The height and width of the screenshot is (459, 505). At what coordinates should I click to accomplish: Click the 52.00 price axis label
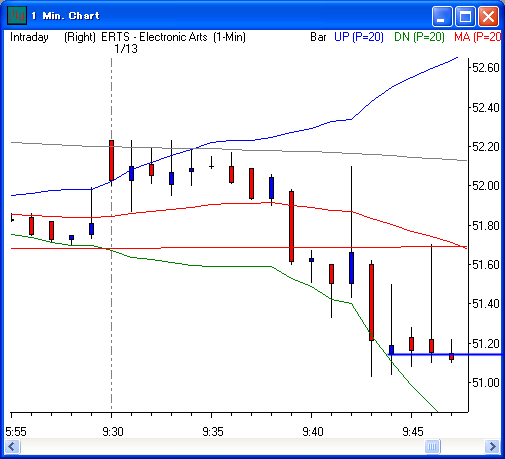click(x=486, y=186)
